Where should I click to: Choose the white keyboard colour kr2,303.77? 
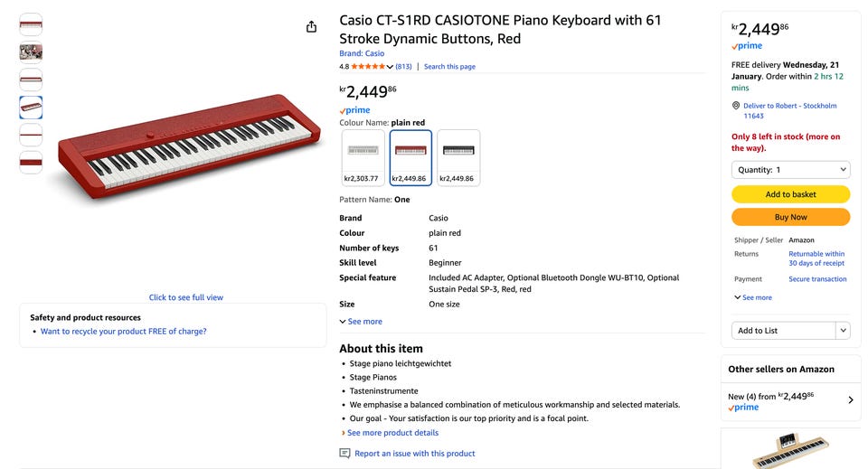(x=362, y=157)
